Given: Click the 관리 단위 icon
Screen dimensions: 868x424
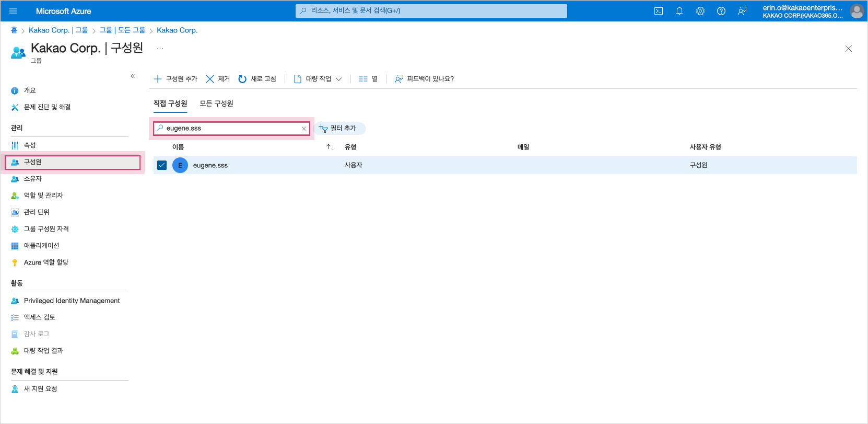Looking at the screenshot, I should click(x=15, y=212).
